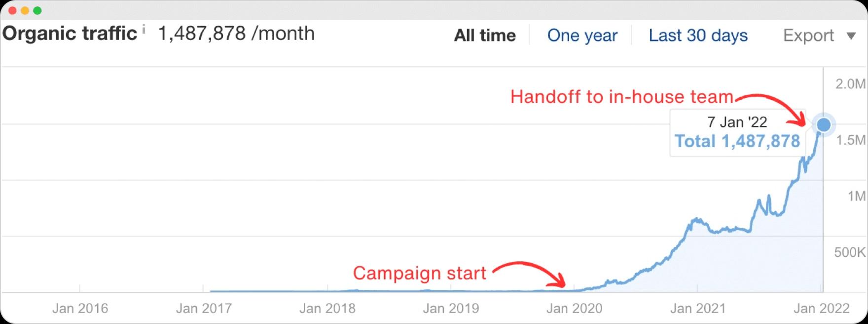Click the info icon beside Organic traffic
868x324 pixels.
coord(144,29)
